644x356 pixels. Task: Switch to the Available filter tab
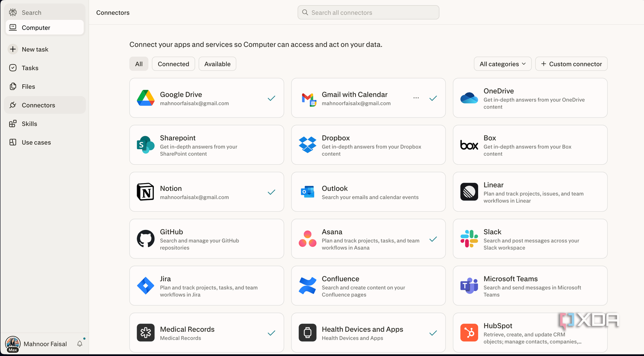(x=217, y=64)
